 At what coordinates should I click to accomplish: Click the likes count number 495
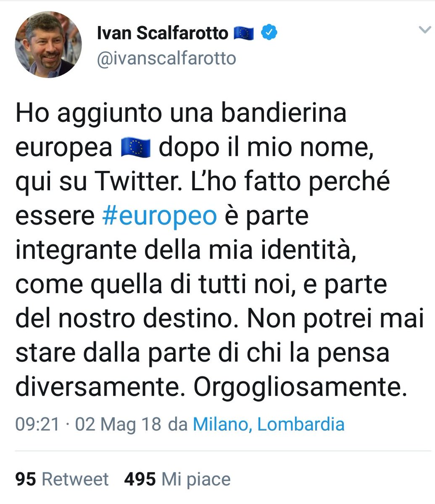[x=140, y=479]
